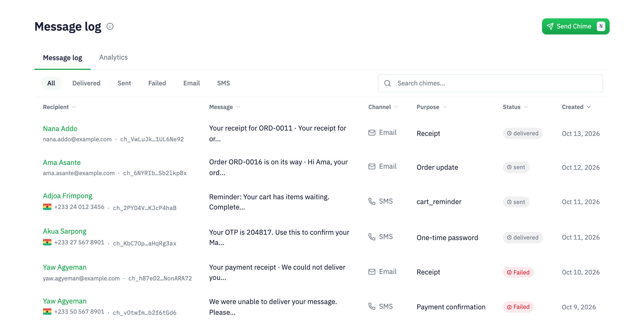Click the envelope icon in Yaw Agyeman Receipt row

point(372,272)
